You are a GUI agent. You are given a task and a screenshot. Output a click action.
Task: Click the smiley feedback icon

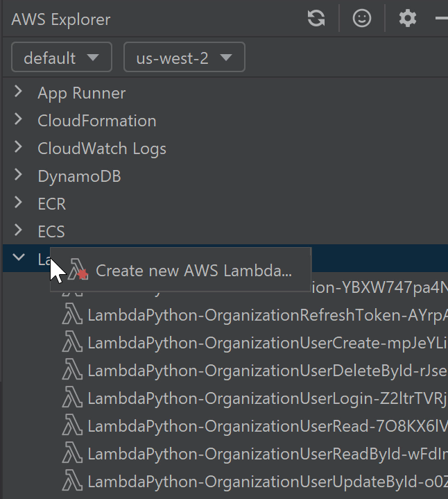362,19
